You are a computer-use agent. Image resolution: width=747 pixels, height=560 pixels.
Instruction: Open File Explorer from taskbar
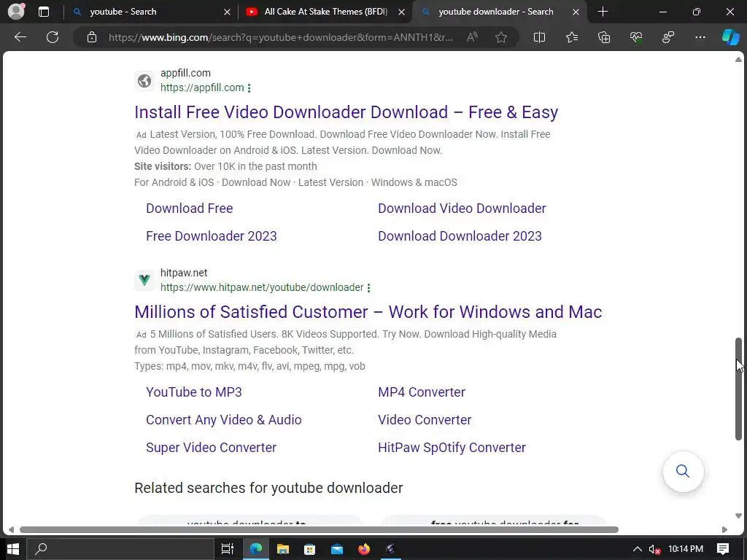[x=283, y=549]
